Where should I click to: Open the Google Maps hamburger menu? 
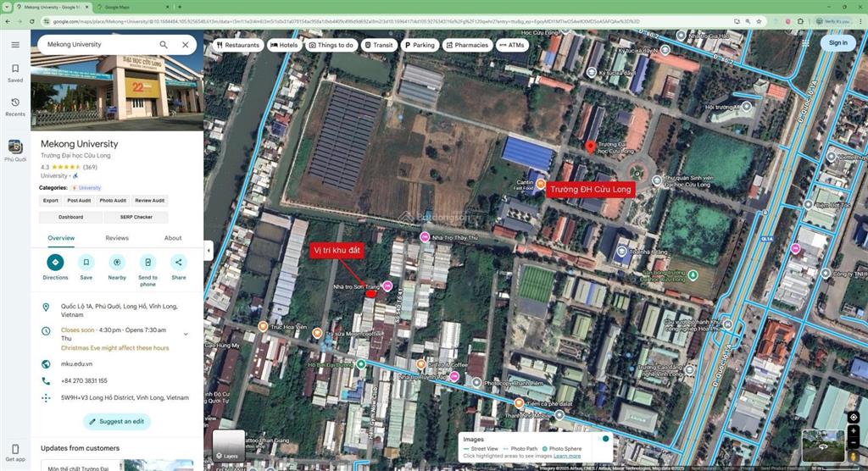[15, 45]
